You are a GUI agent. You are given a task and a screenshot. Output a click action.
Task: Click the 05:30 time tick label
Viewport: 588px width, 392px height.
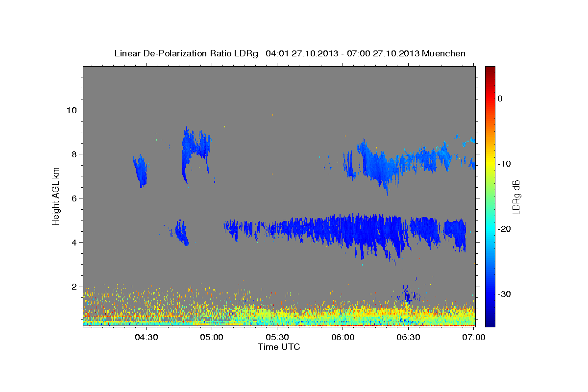pyautogui.click(x=278, y=337)
